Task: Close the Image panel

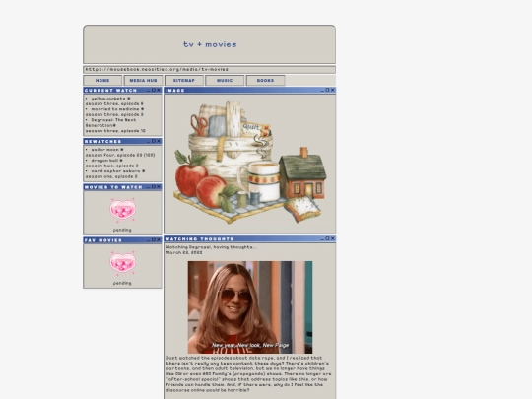Action: click(x=333, y=90)
